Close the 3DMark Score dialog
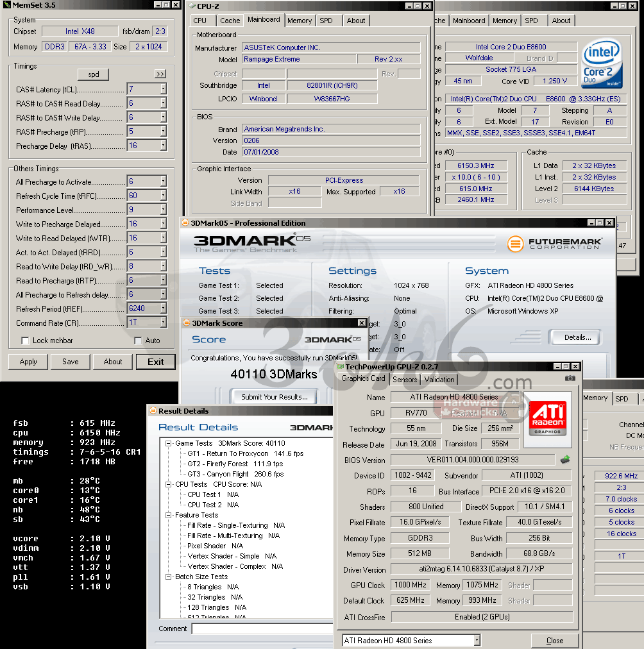 point(362,323)
